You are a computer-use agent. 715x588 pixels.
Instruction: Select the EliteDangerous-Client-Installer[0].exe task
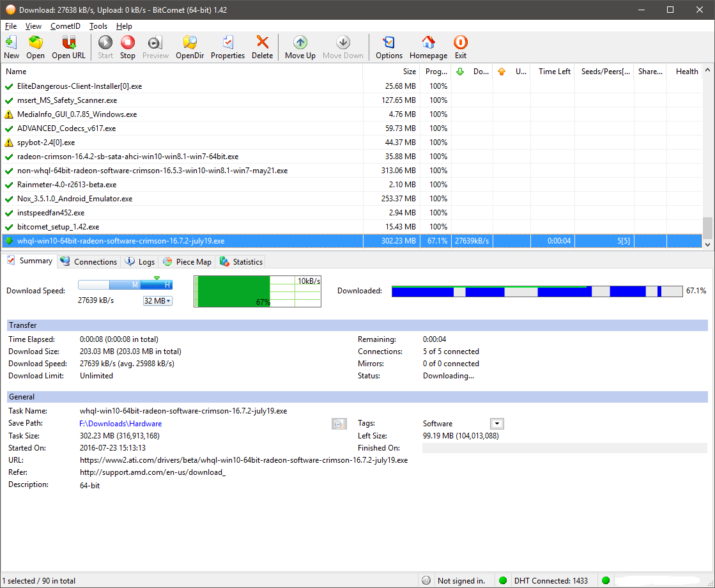click(352, 86)
